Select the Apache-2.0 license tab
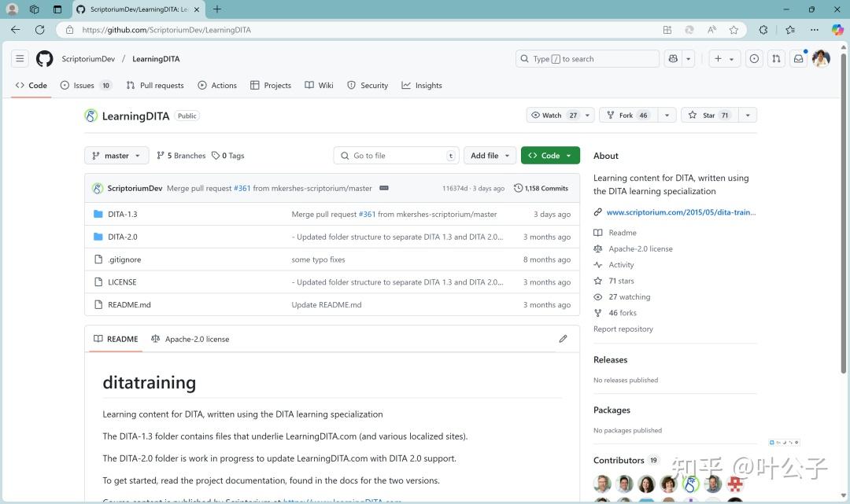Screen dimensions: 850x504 pyautogui.click(x=190, y=339)
